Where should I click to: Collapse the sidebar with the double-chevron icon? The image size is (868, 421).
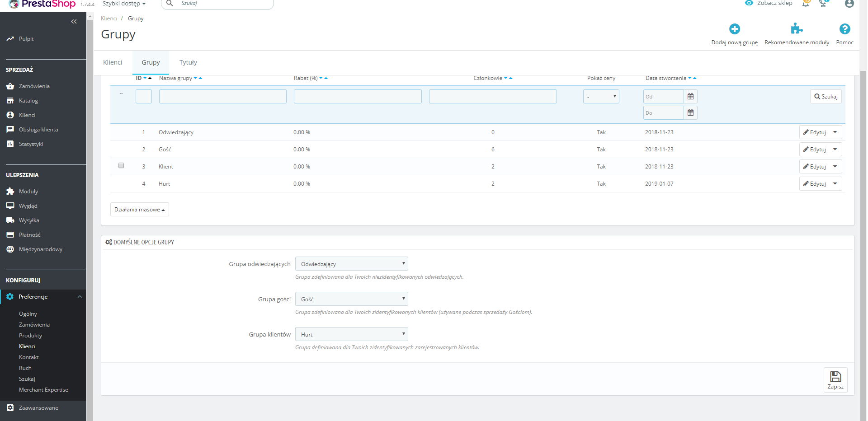click(74, 22)
